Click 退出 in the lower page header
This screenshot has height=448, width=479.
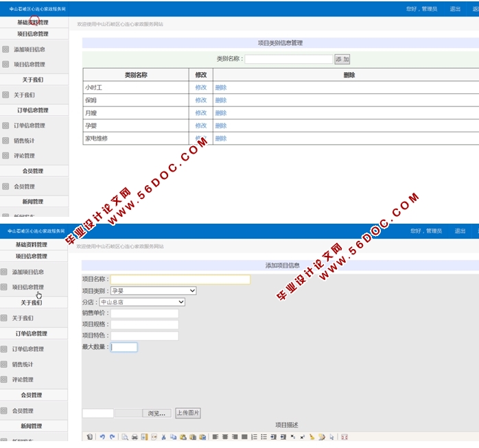click(x=460, y=231)
